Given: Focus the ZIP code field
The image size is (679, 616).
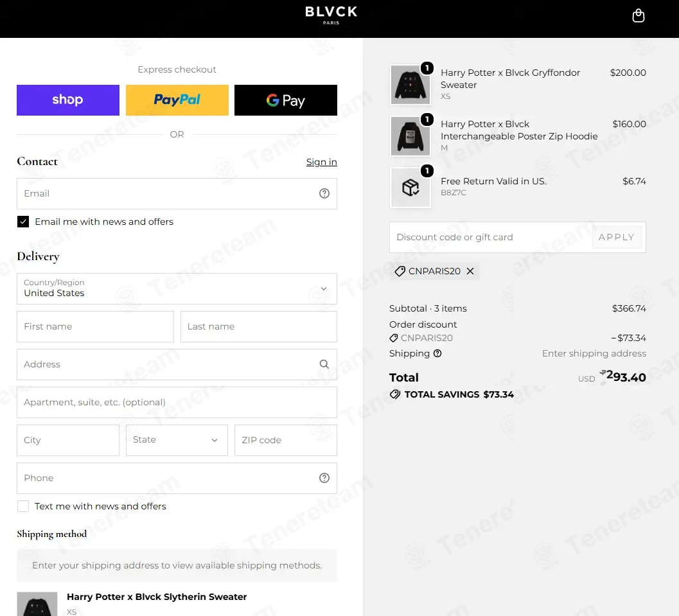Looking at the screenshot, I should tap(286, 440).
